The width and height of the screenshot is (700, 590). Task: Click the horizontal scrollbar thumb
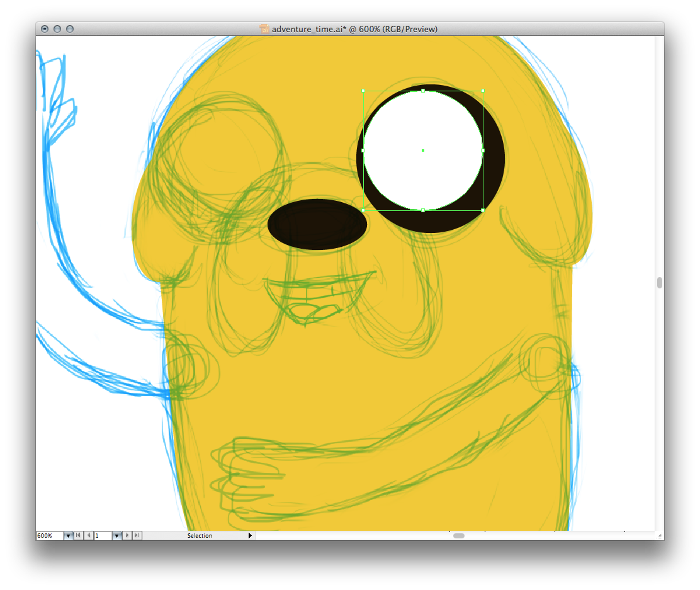[459, 536]
